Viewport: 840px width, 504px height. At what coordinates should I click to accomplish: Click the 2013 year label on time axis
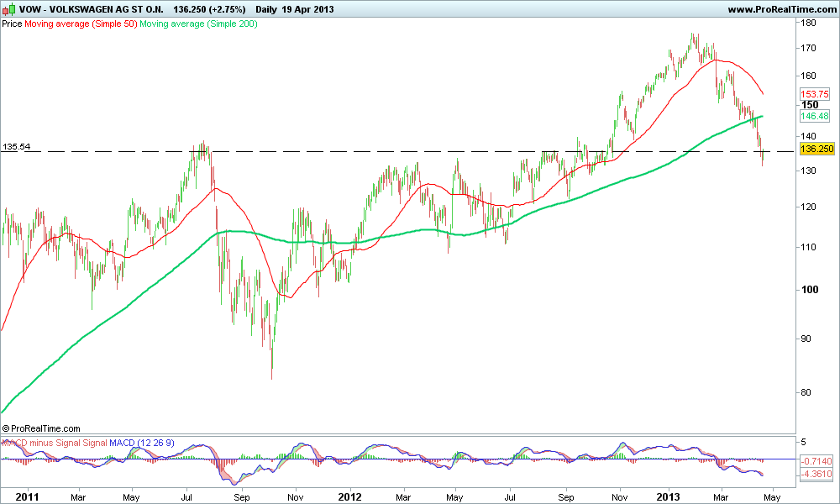[669, 497]
